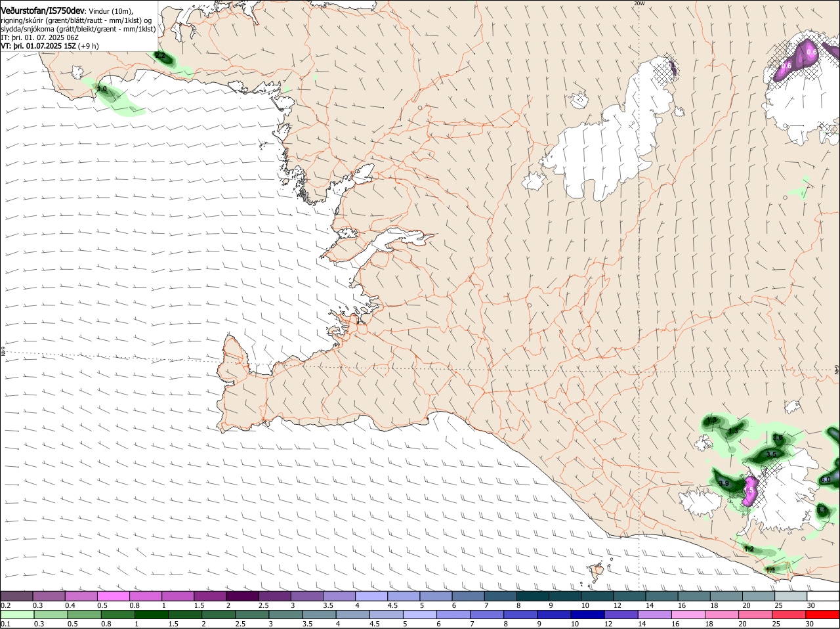The width and height of the screenshot is (840, 629).
Task: Click the 1.0 rain value on the map
Action: click(102, 89)
